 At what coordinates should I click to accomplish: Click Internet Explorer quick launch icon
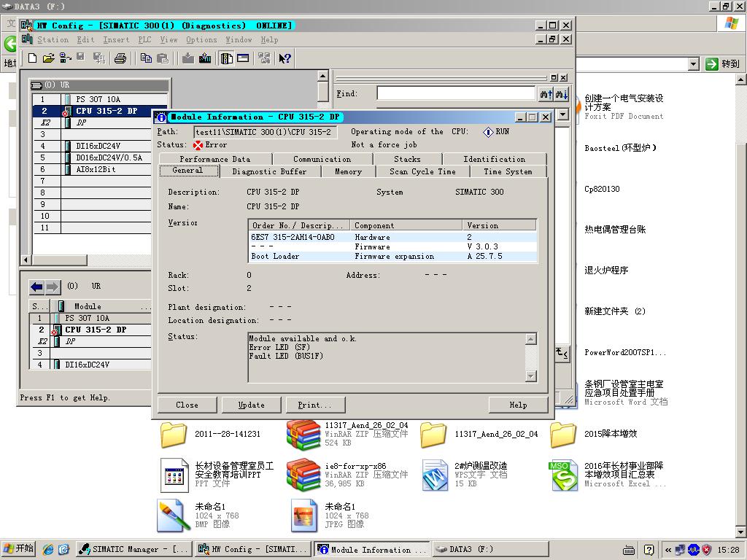(48, 549)
